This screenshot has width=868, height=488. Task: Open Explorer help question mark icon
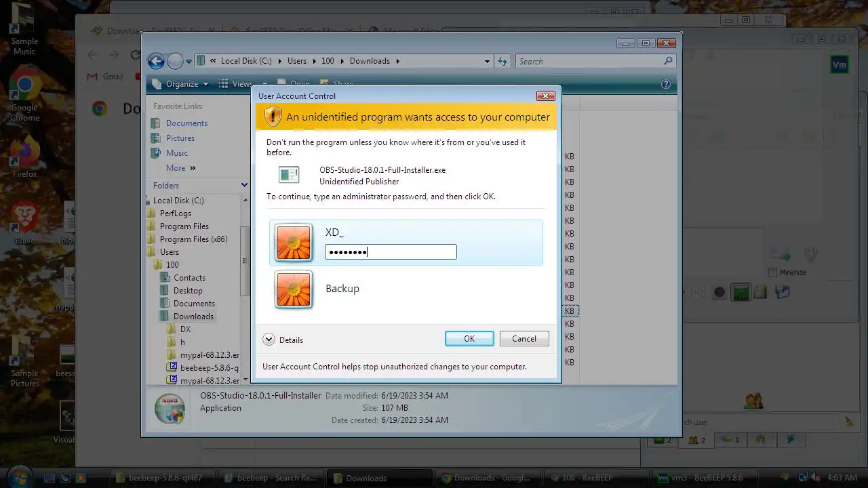tap(666, 84)
